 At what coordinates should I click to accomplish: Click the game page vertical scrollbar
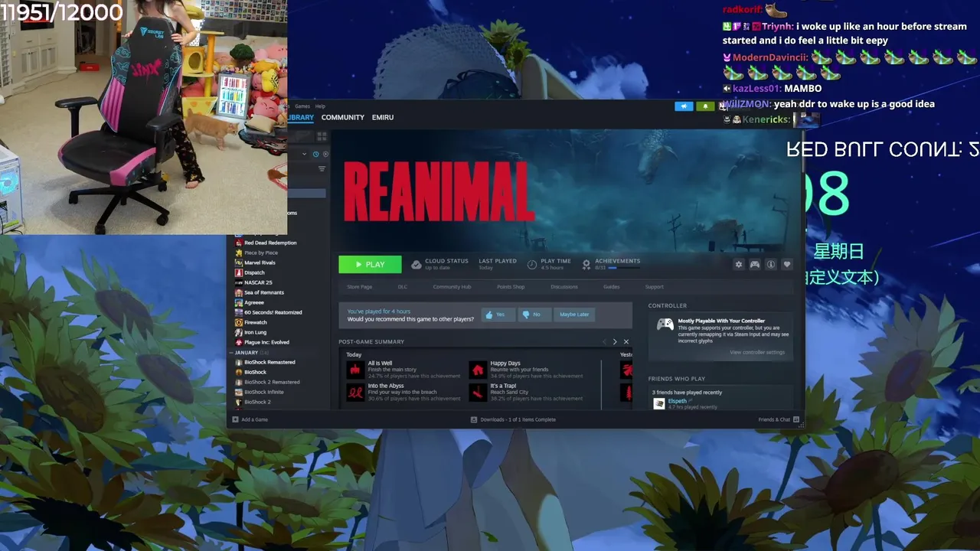pos(802,153)
